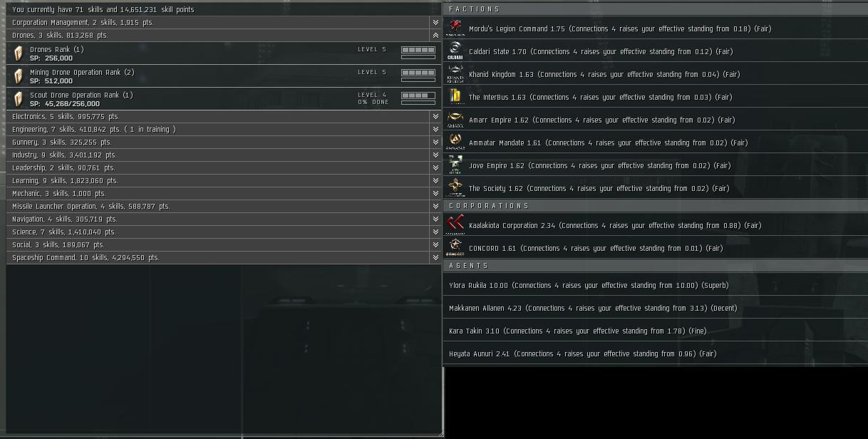Click the Drones skill level 5 progress bar
868x439 pixels.
(x=418, y=51)
